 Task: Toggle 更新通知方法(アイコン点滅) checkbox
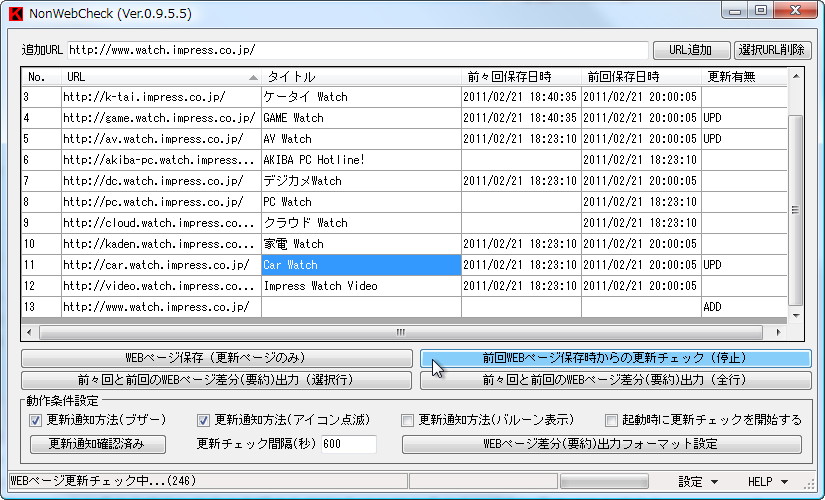coord(203,420)
